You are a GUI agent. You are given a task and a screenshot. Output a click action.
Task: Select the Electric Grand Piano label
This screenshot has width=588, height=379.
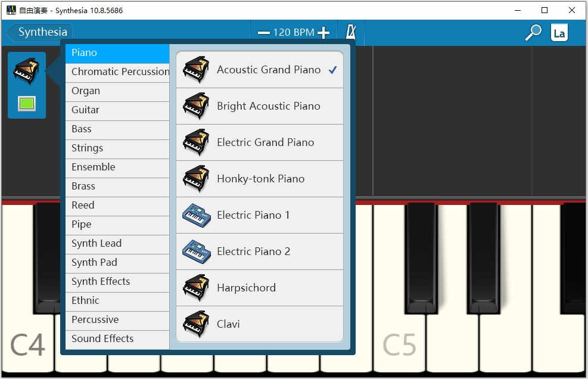[266, 142]
